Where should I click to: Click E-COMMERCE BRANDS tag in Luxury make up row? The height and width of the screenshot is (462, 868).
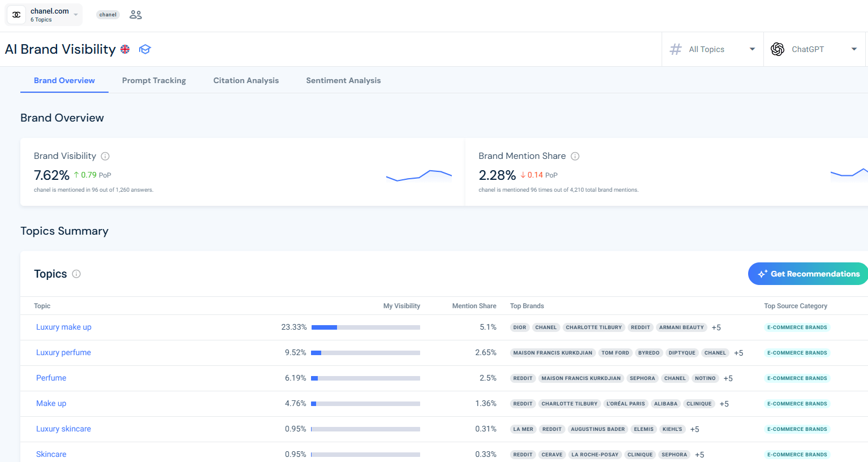coord(797,327)
